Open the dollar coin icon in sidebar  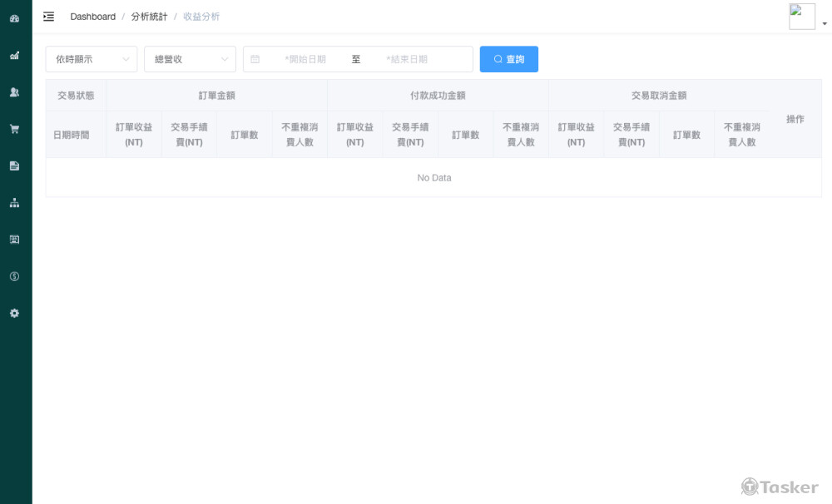(14, 276)
